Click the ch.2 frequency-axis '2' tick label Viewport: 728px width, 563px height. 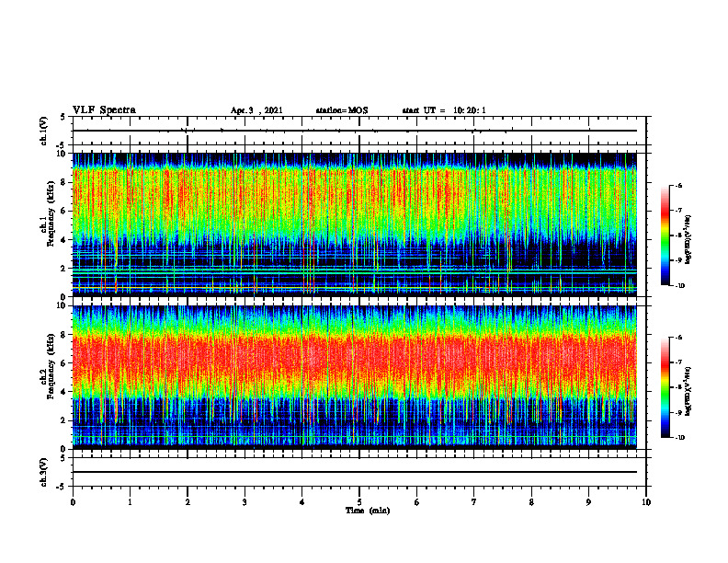coord(64,420)
